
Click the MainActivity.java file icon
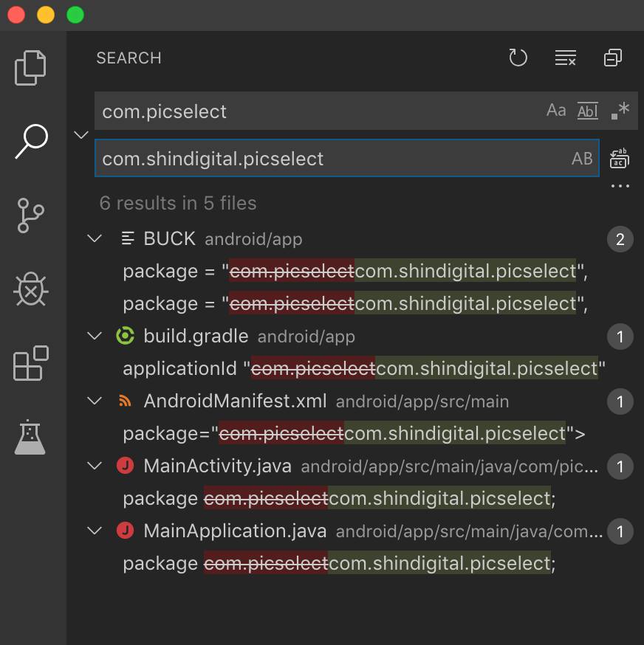click(125, 466)
